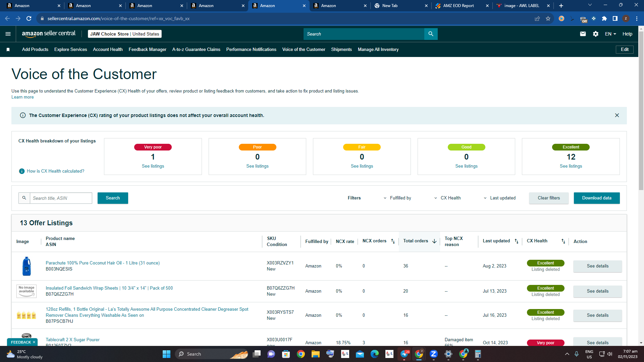Image resolution: width=644 pixels, height=362 pixels.
Task: Open Account Health in the nav bar
Action: (x=108, y=50)
